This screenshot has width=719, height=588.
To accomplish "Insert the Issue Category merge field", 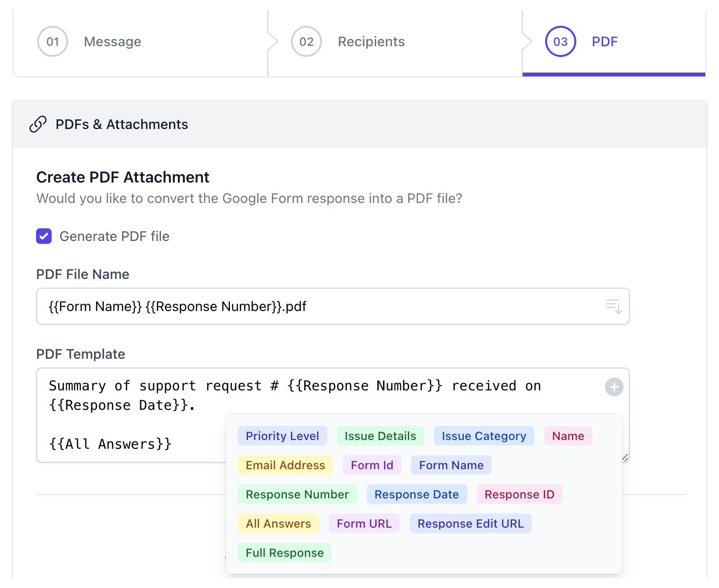I will click(483, 436).
